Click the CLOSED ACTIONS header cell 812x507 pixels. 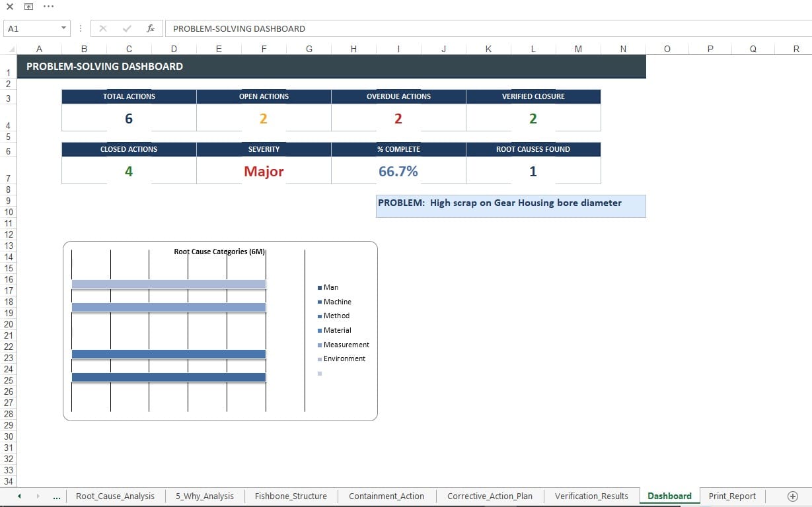click(129, 149)
